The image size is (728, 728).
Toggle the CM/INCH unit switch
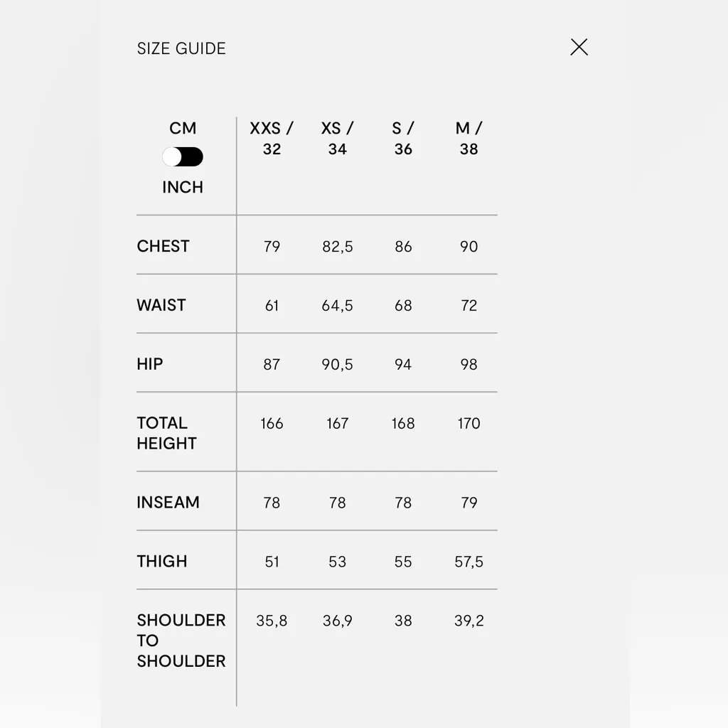point(183,157)
